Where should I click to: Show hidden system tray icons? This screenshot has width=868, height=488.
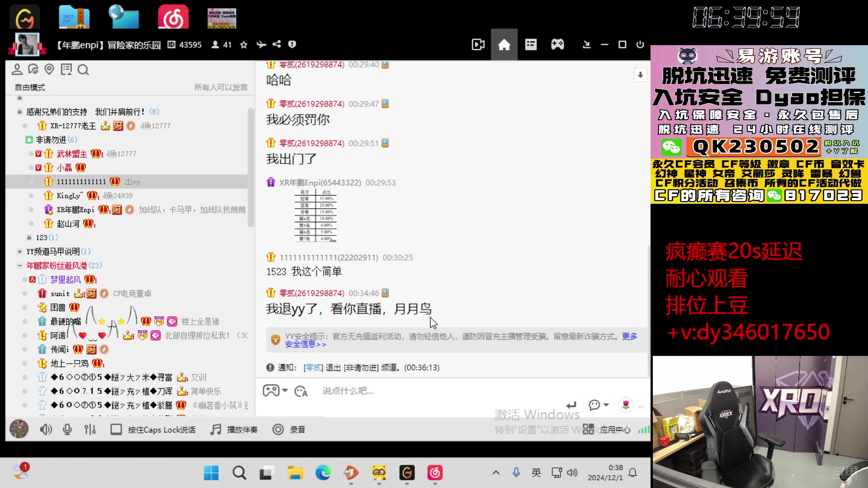pyautogui.click(x=496, y=473)
